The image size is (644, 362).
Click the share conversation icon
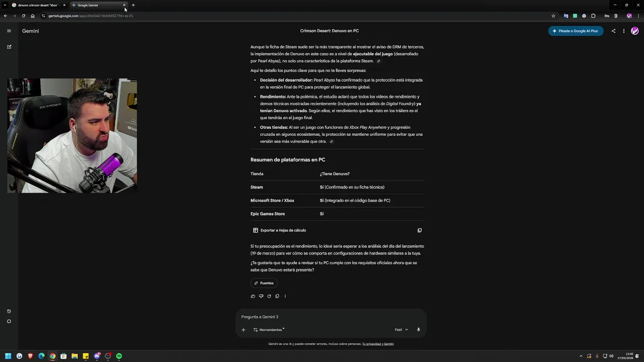613,31
